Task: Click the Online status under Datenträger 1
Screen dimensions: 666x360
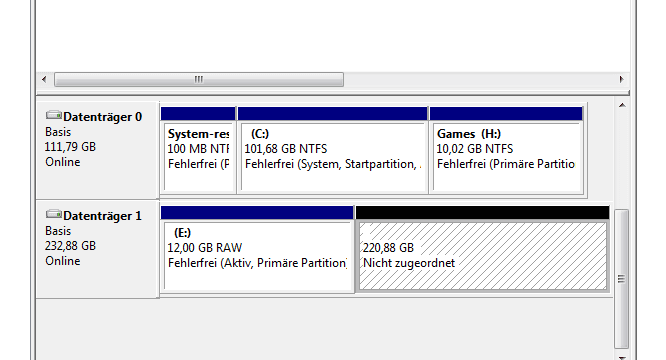Action: click(x=63, y=261)
